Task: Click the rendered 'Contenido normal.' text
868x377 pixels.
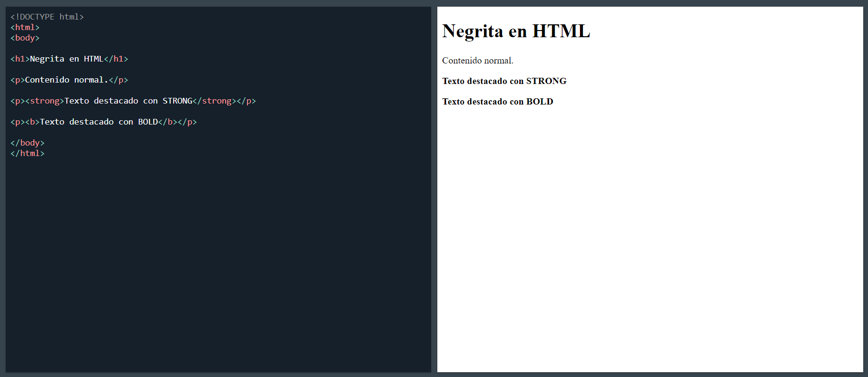Action: (477, 61)
